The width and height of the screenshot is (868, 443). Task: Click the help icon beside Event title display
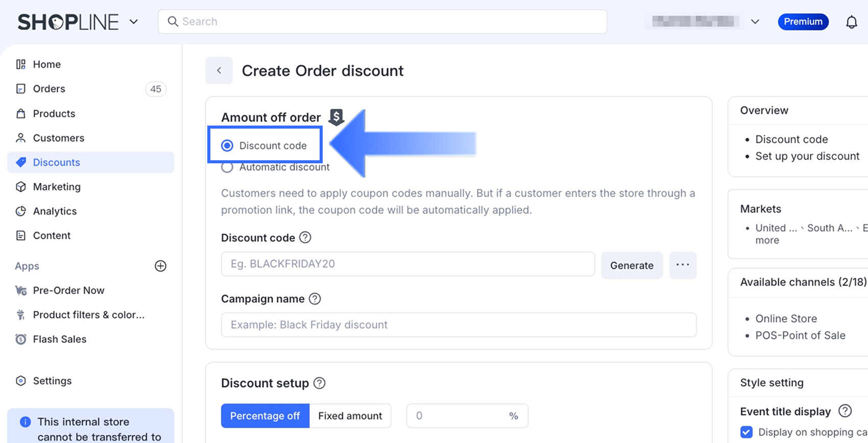tap(845, 411)
